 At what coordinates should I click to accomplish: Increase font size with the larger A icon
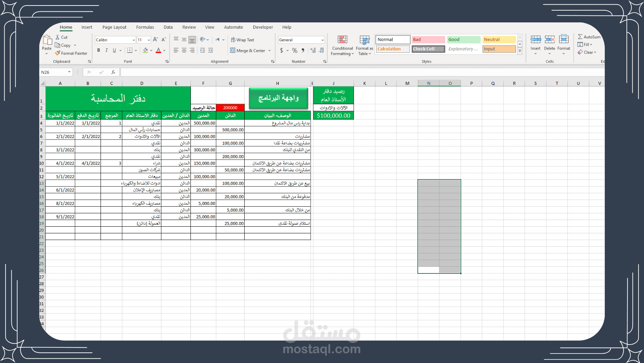pos(156,40)
